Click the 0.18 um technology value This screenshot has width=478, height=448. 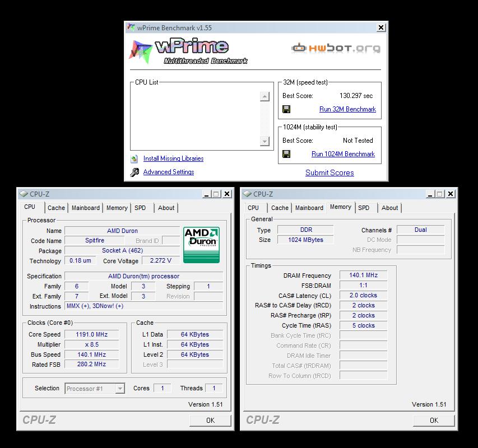pos(80,260)
